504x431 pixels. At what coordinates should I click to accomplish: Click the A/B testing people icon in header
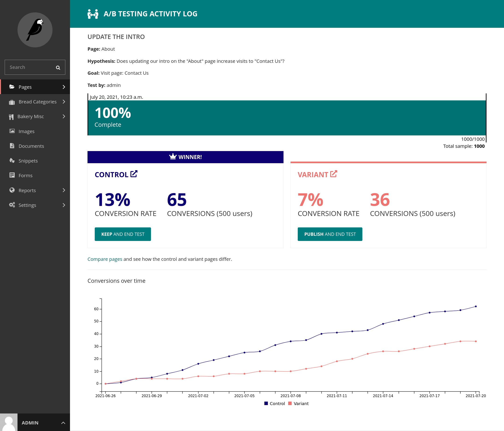pos(93,14)
